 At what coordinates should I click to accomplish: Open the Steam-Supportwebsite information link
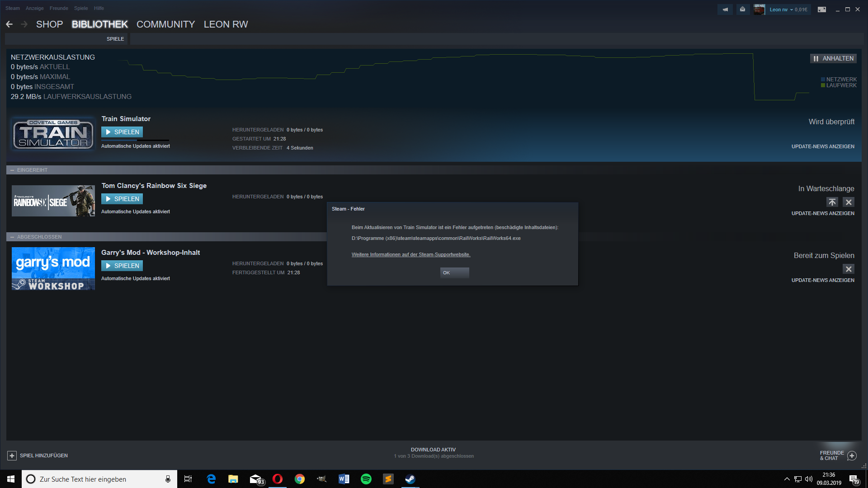click(x=410, y=254)
